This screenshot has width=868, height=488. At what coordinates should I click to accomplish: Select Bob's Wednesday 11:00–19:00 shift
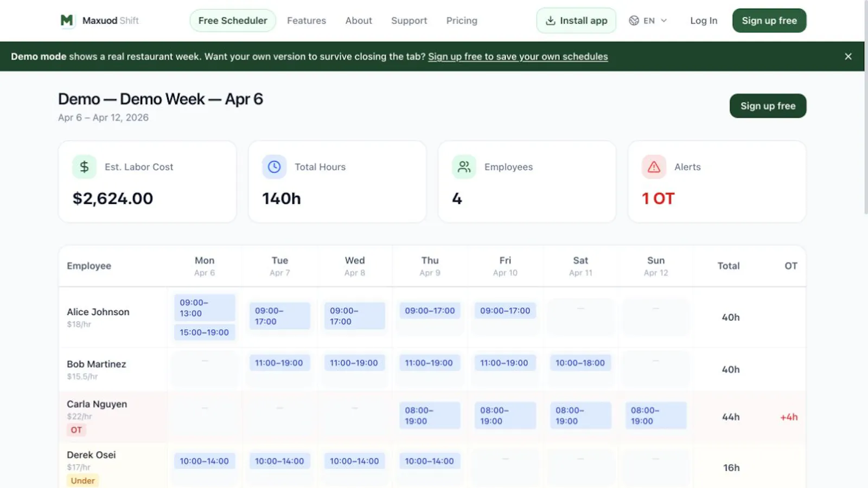click(x=354, y=363)
